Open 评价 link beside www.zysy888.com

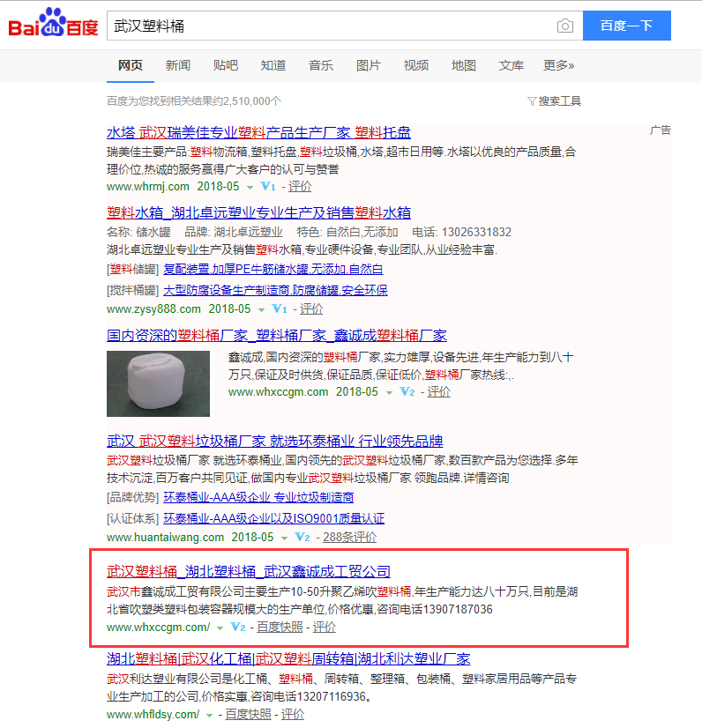click(311, 308)
